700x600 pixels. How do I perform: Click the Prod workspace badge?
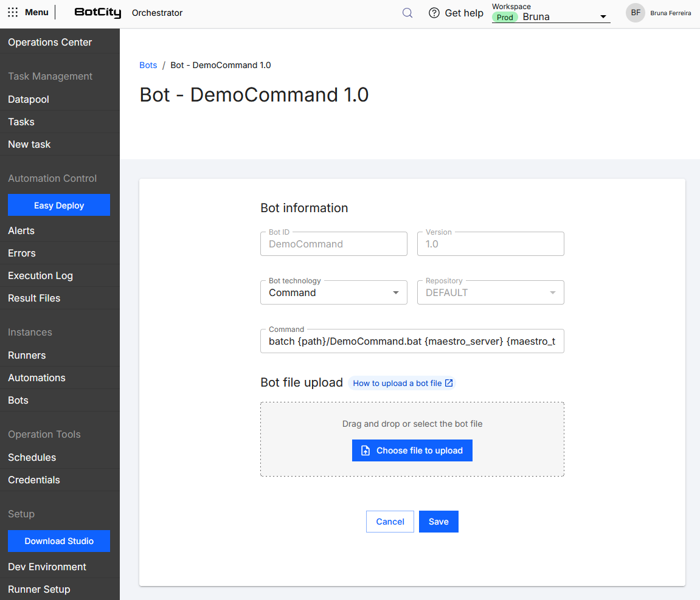505,18
